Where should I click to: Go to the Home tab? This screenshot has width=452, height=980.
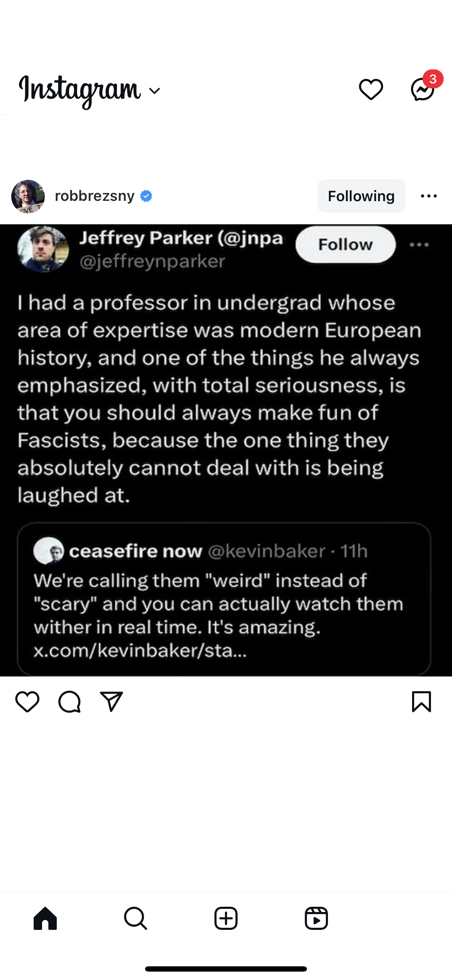(45, 918)
